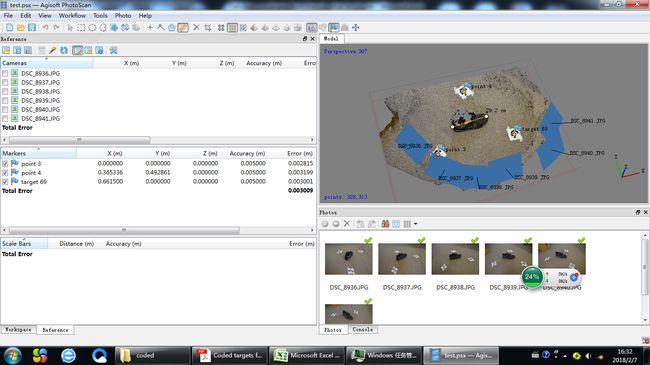Click Reset View cross-arrows icon

[356, 28]
